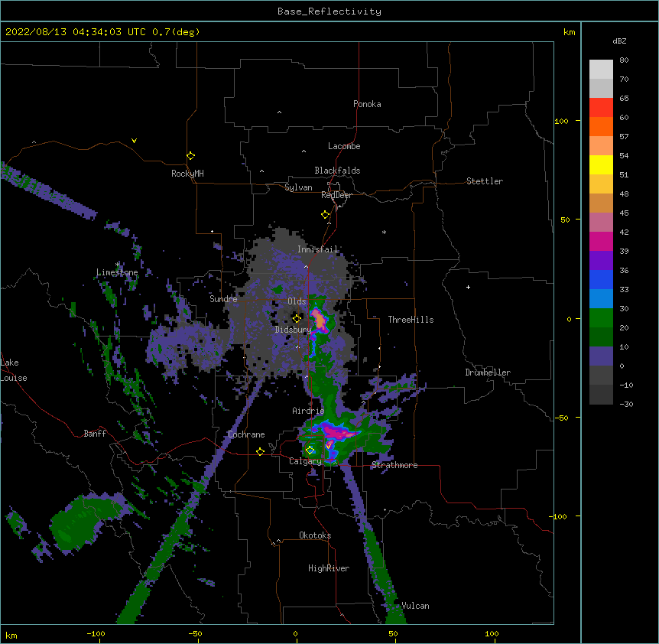Click the RockyMH label
The height and width of the screenshot is (644, 659).
(x=187, y=174)
